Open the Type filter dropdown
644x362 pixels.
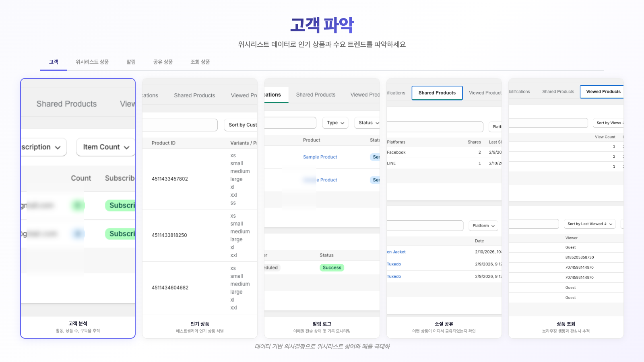coord(336,123)
